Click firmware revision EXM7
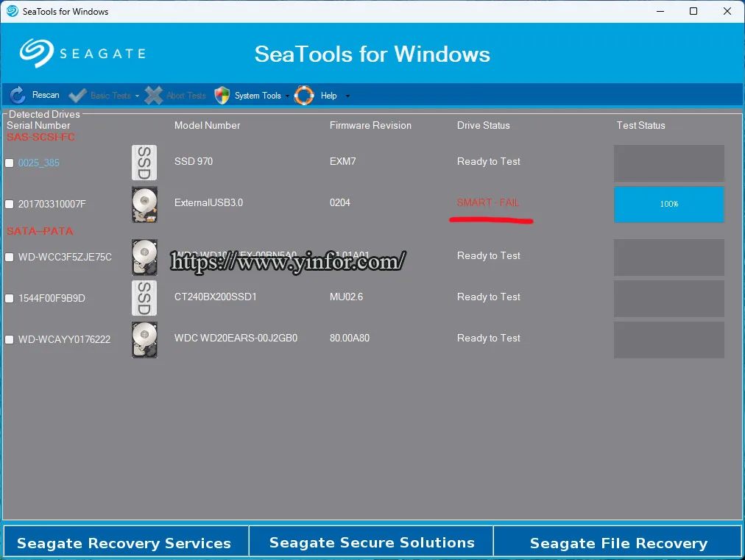Image resolution: width=745 pixels, height=560 pixels. click(x=342, y=161)
